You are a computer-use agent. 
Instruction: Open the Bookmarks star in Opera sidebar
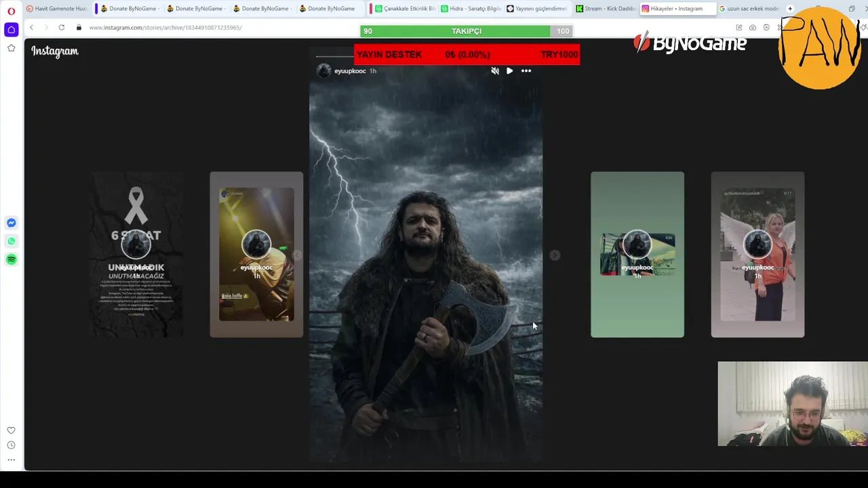tap(11, 48)
